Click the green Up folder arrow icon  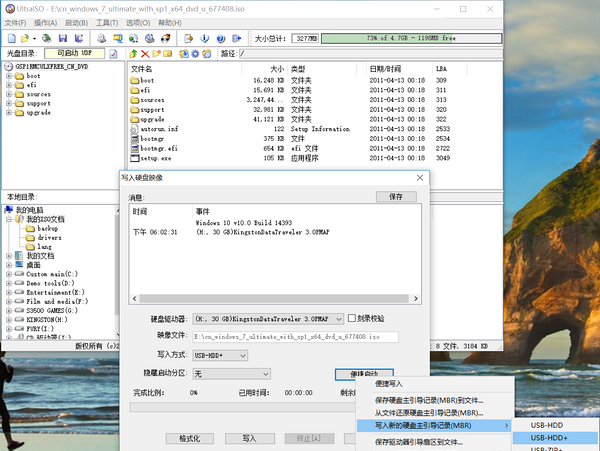134,54
